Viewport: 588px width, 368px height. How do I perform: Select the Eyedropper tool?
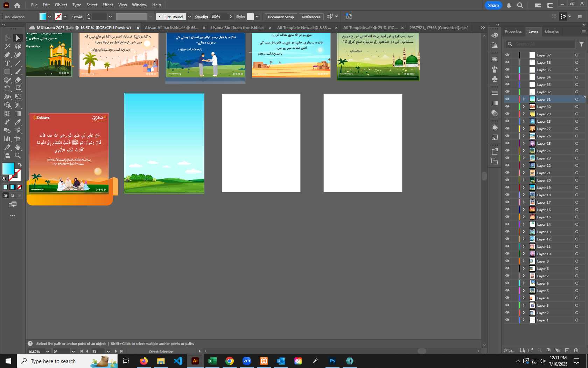pos(18,122)
